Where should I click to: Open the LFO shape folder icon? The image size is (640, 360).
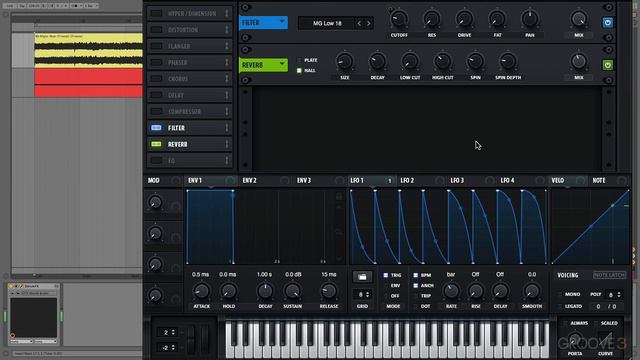click(362, 277)
